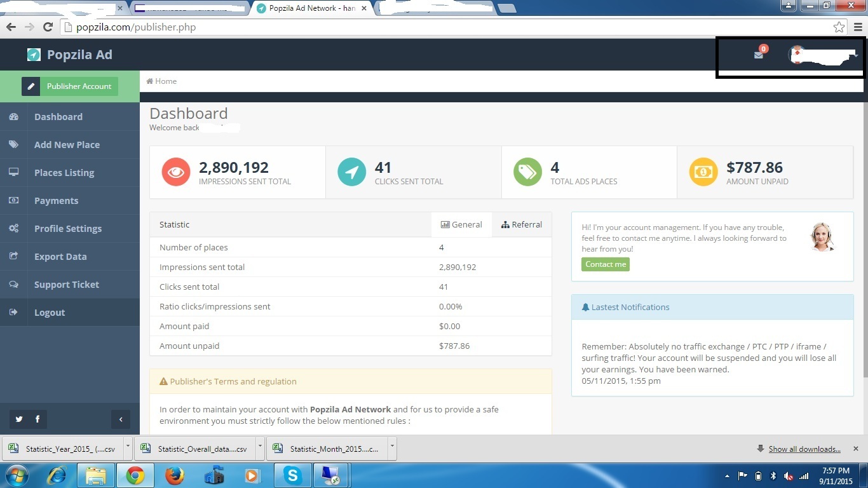Screen dimensions: 868x488
Task: Click the pencil edit icon beside Publisher Account
Action: (x=31, y=86)
